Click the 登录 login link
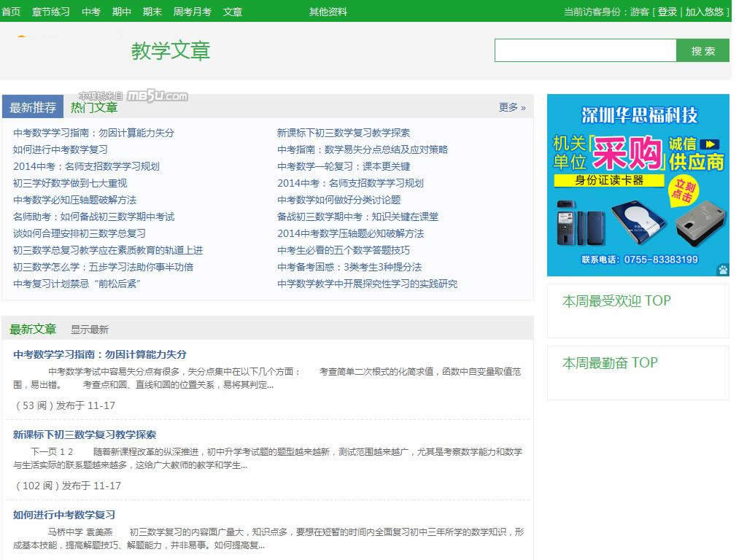 coord(667,12)
